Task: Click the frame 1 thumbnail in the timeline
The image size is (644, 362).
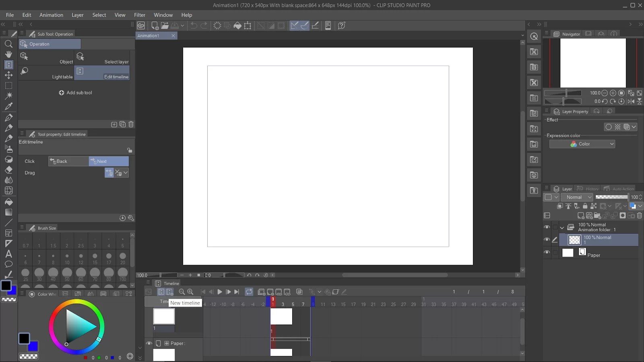Action: coord(281,317)
